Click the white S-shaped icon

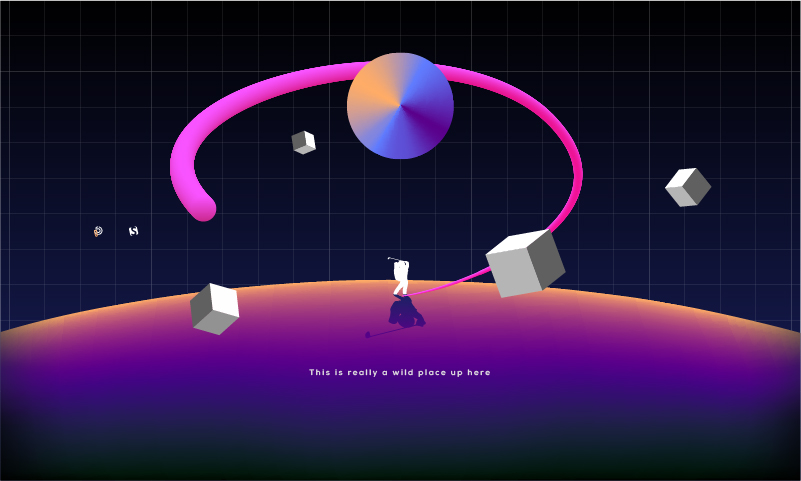(x=134, y=231)
